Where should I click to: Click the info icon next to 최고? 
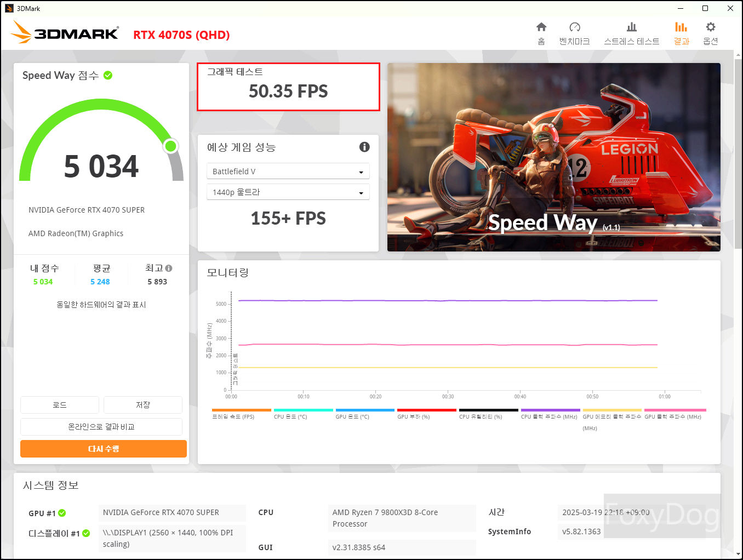[x=169, y=268]
